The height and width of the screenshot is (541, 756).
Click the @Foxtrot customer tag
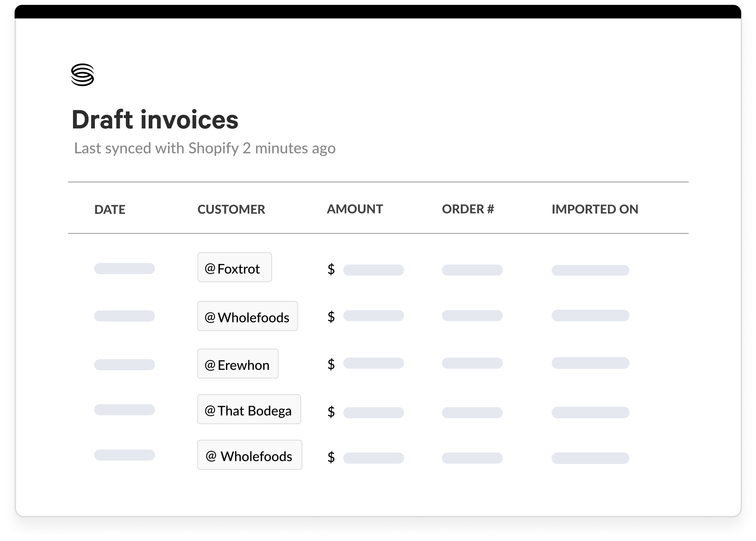click(234, 268)
